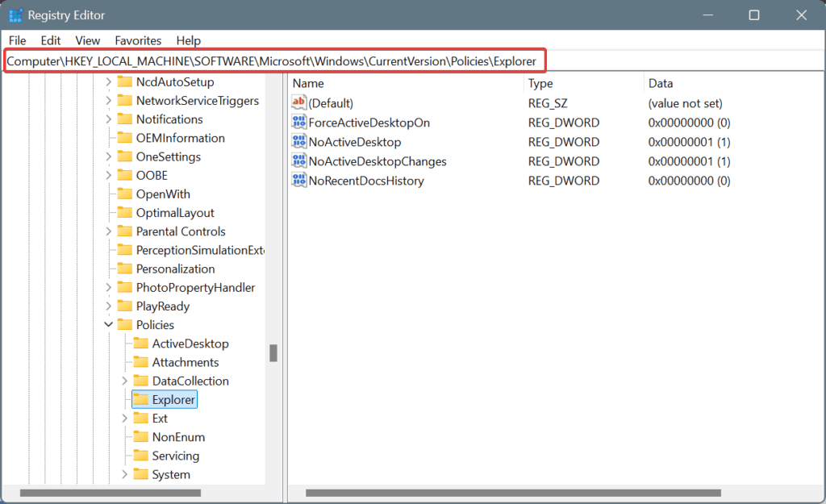This screenshot has width=826, height=504.
Task: Open the Edit menu
Action: tap(51, 40)
